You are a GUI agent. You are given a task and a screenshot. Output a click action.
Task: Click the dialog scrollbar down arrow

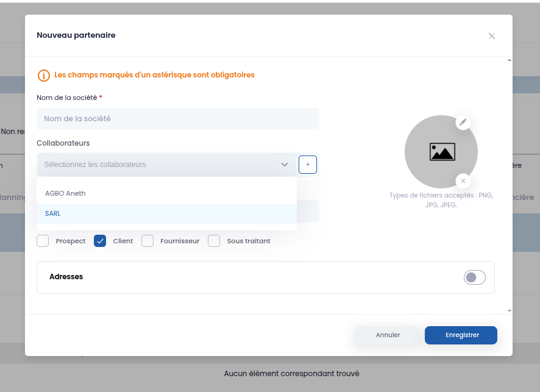pyautogui.click(x=509, y=311)
